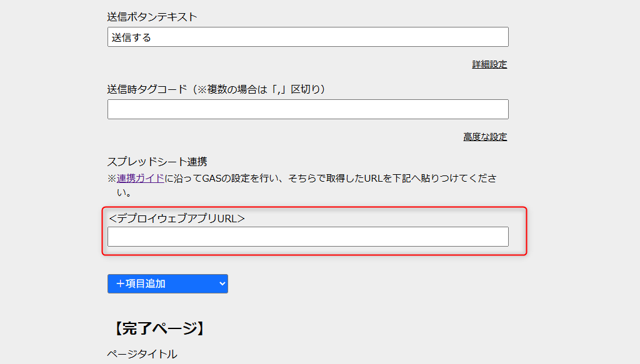
Task: Click the 送信ボタンテキスト input field
Action: tap(307, 37)
